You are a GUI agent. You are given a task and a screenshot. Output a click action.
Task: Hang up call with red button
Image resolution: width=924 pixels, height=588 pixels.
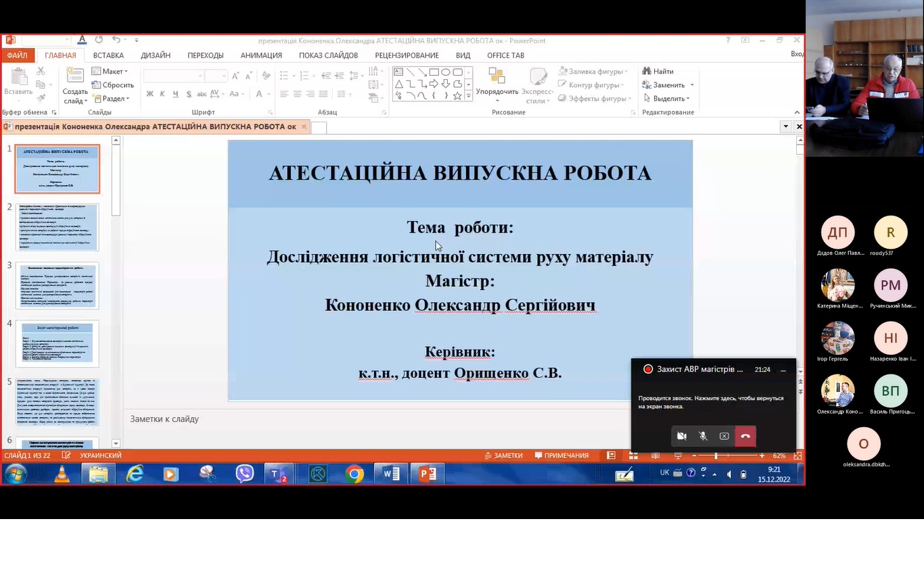pos(745,436)
